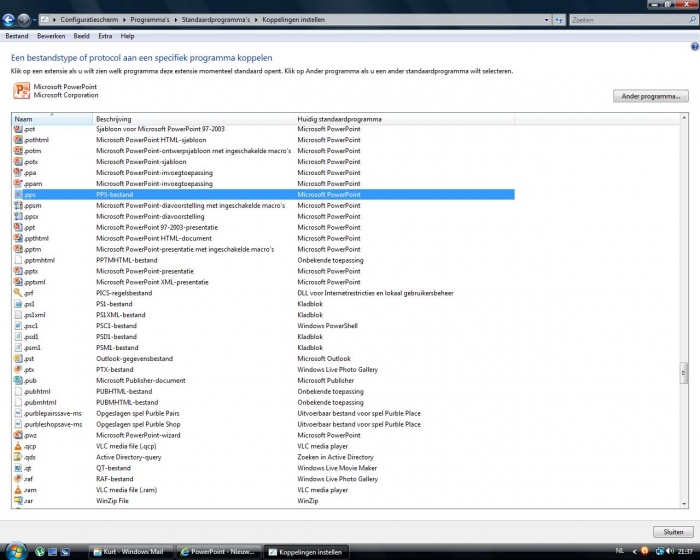Click the Microsoft PowerPoint program icon
This screenshot has height=560, width=700.
point(21,91)
